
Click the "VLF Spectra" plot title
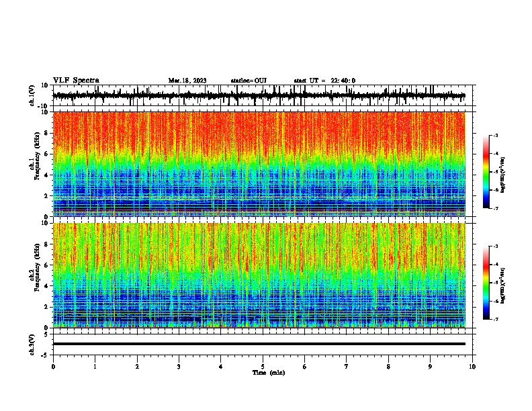76,81
